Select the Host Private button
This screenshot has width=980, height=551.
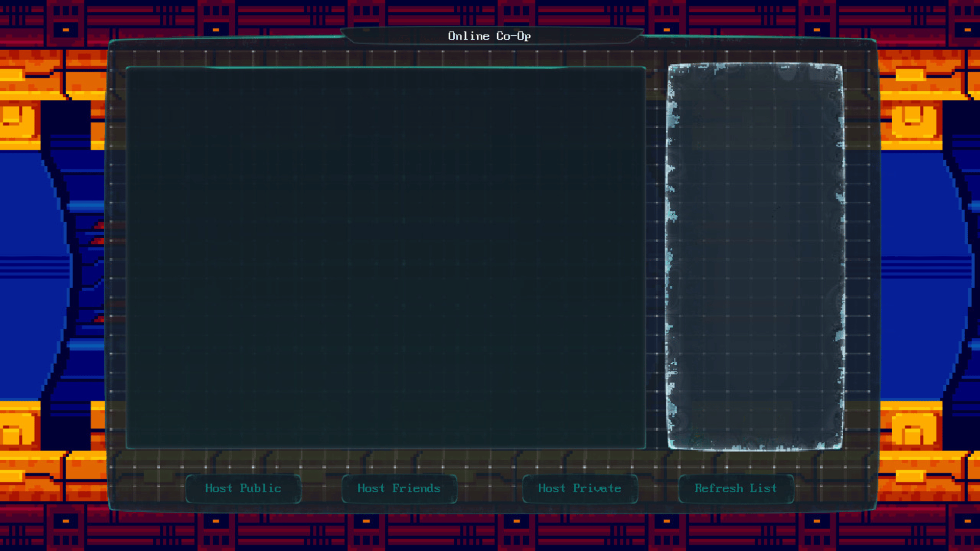(x=580, y=488)
